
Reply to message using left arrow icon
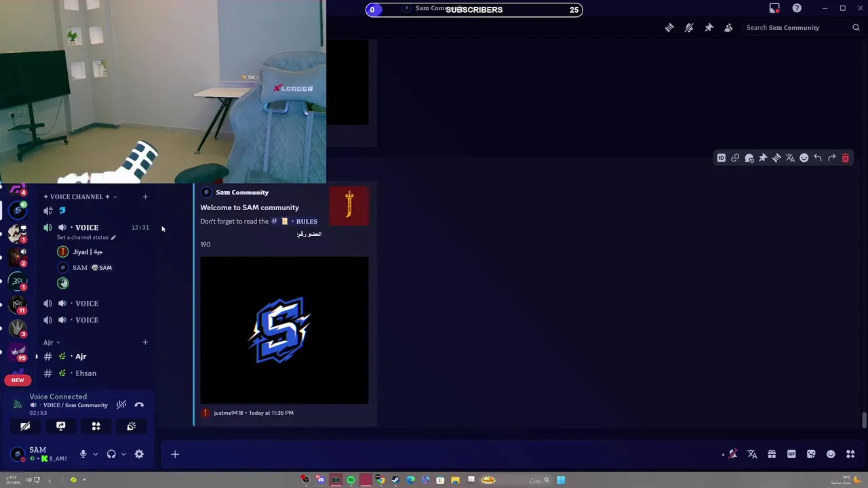818,158
